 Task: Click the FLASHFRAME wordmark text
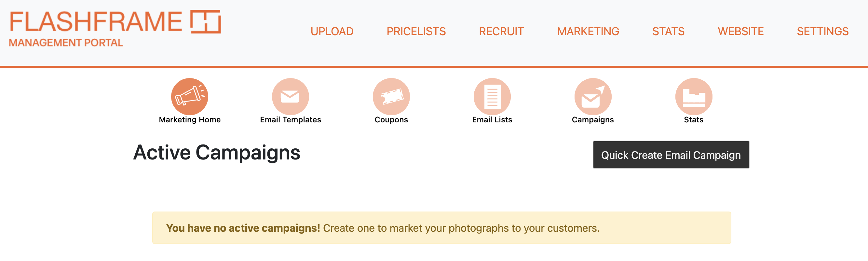(96, 21)
